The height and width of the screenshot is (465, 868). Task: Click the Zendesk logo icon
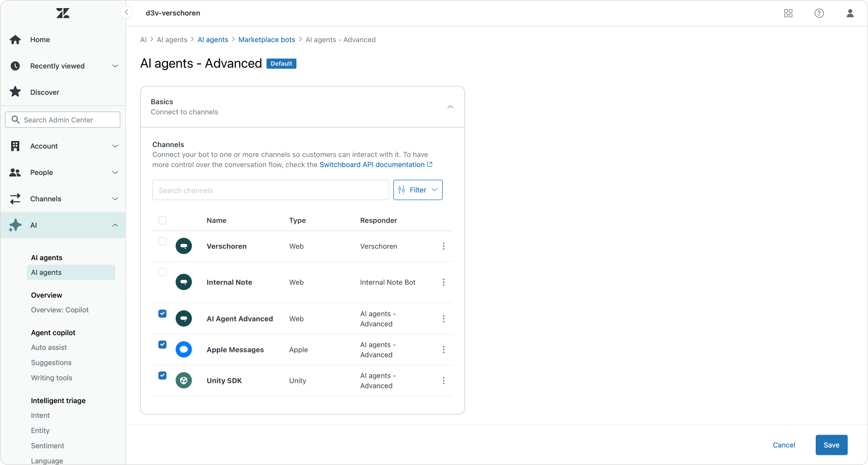tap(63, 13)
